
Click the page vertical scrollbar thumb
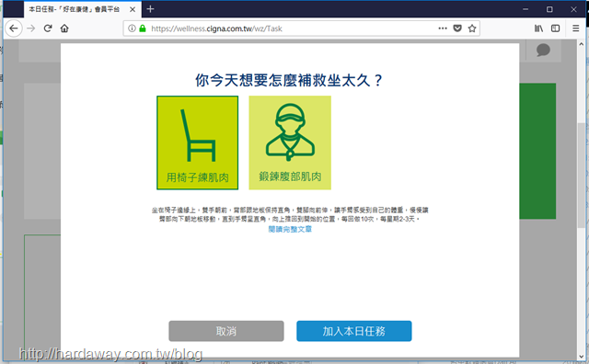click(x=582, y=175)
